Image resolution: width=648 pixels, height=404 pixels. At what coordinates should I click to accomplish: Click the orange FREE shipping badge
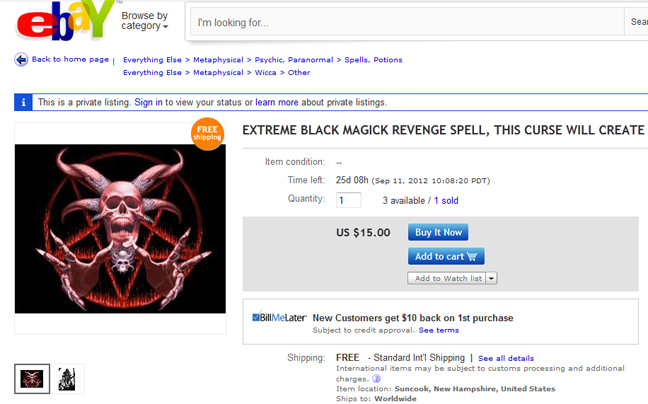click(x=207, y=134)
